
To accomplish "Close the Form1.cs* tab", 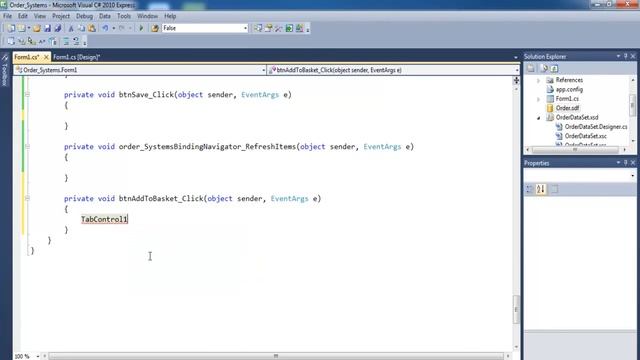I will coord(46,57).
